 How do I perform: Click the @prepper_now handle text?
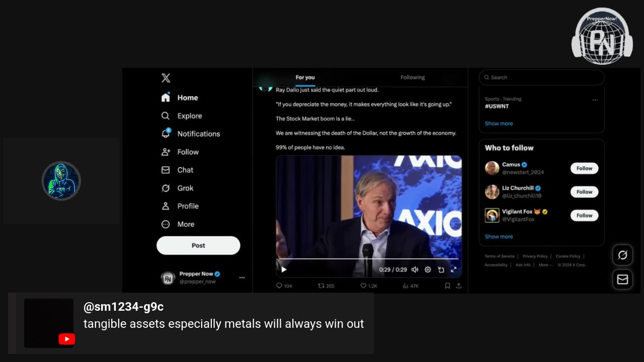[197, 282]
